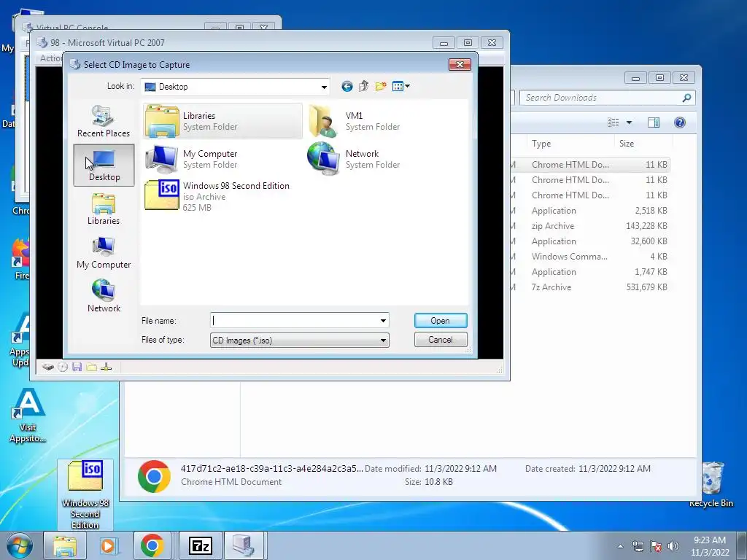Open Chrome from the taskbar
The width and height of the screenshot is (747, 560).
click(152, 545)
